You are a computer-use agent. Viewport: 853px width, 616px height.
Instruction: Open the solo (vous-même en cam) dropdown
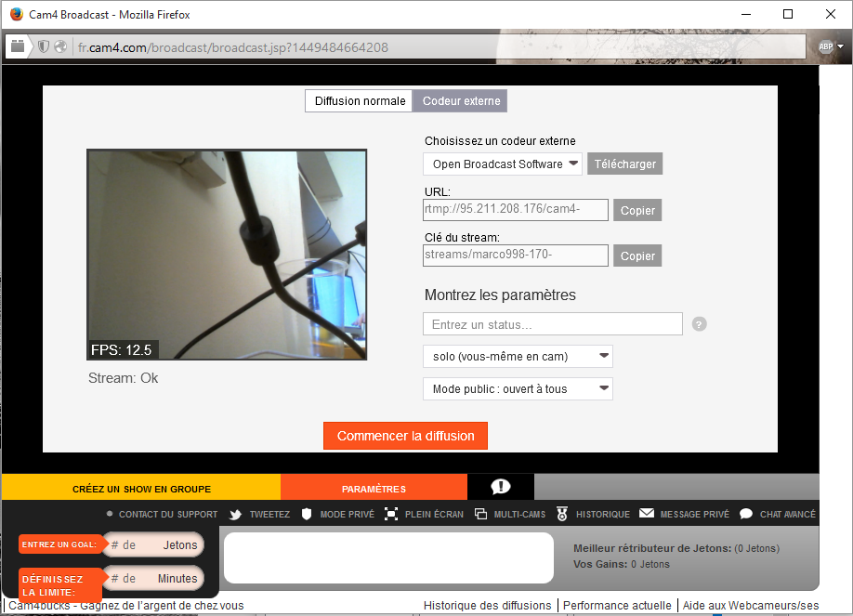[518, 356]
